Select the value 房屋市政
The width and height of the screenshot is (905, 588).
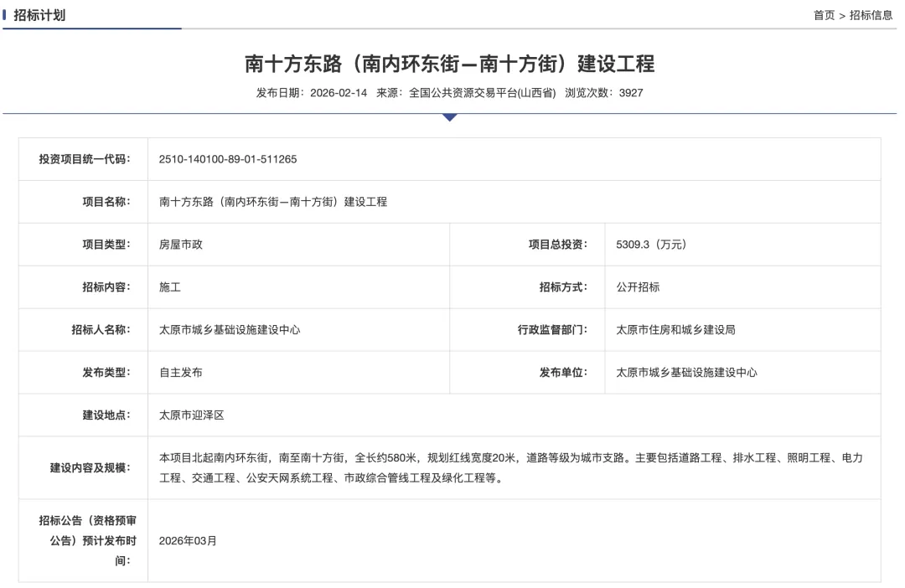click(x=181, y=245)
